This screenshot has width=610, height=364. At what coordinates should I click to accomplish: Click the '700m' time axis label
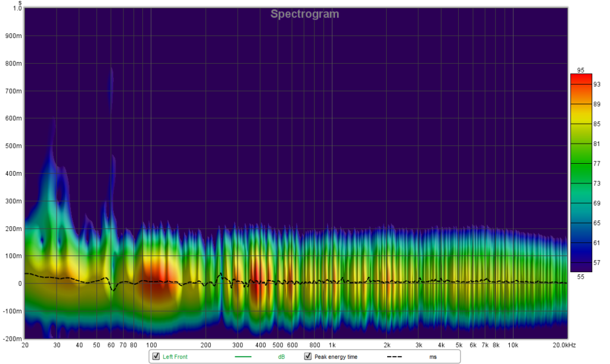click(x=14, y=91)
